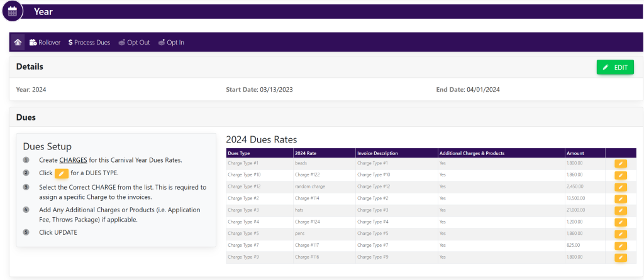This screenshot has width=644, height=280.
Task: Click the Dues Type column header
Action: pos(239,153)
